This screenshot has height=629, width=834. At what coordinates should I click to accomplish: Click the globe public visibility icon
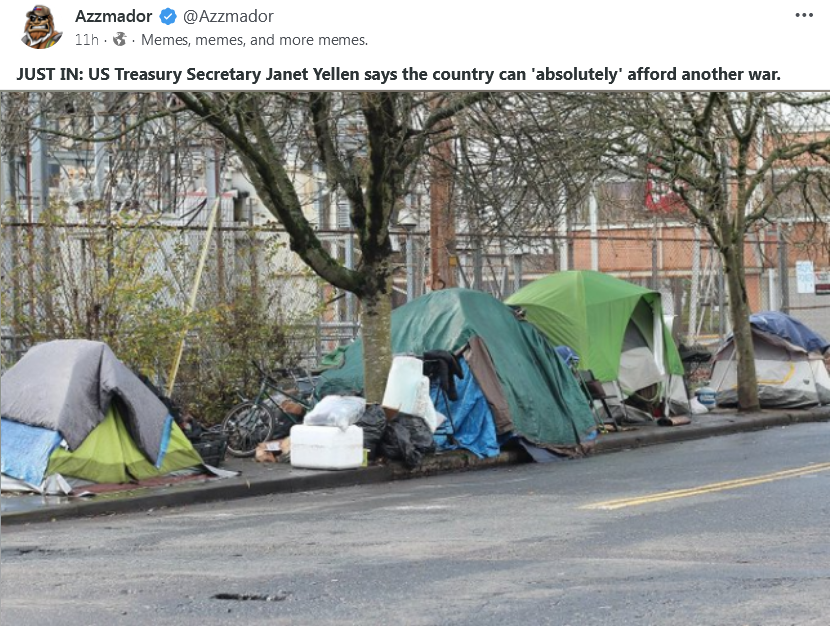pyautogui.click(x=120, y=39)
